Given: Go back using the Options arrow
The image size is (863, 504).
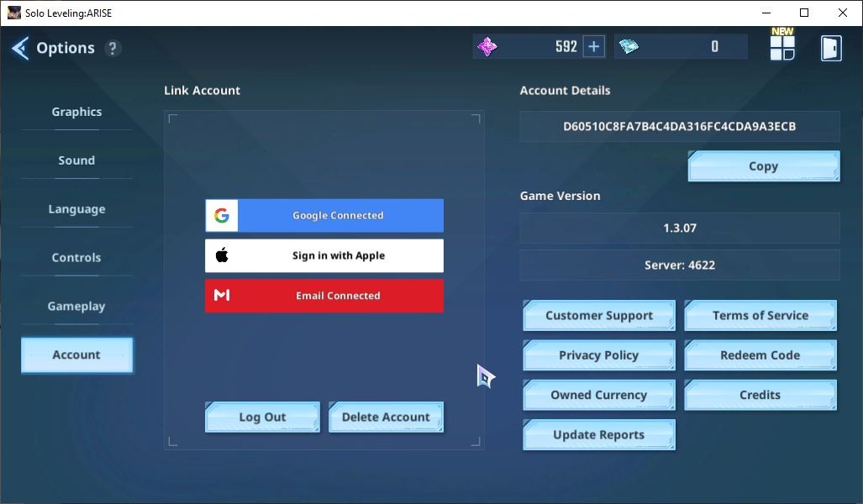Looking at the screenshot, I should coord(20,49).
